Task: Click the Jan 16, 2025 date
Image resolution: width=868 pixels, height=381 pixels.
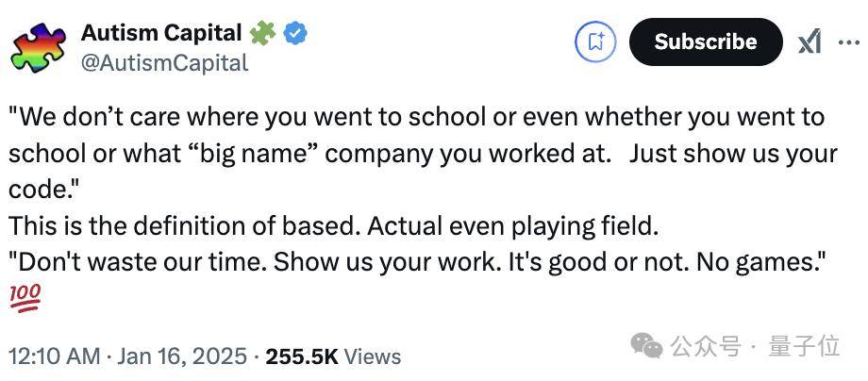Action: pyautogui.click(x=180, y=356)
